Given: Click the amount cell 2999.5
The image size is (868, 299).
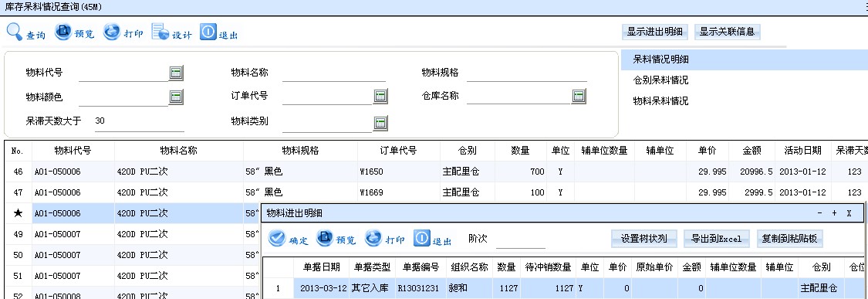Looking at the screenshot, I should point(751,192).
